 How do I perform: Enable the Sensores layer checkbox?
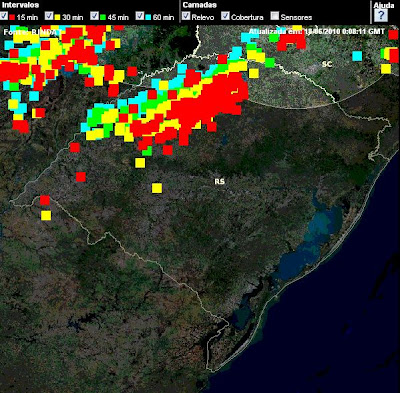coord(275,16)
